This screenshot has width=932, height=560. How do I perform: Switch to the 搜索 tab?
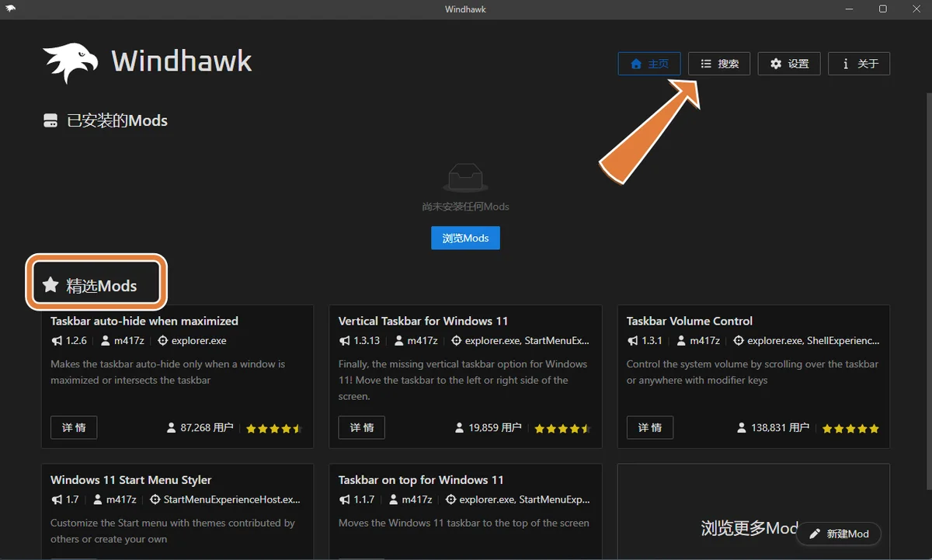pyautogui.click(x=719, y=64)
